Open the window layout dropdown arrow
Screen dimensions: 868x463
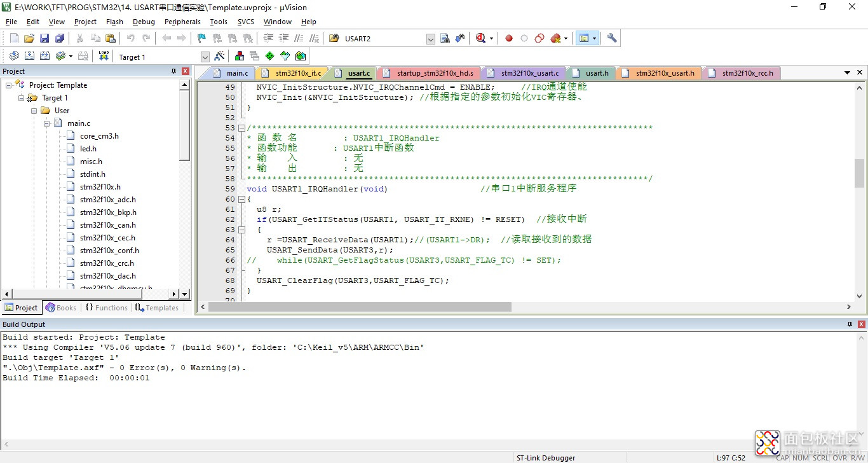pyautogui.click(x=595, y=39)
